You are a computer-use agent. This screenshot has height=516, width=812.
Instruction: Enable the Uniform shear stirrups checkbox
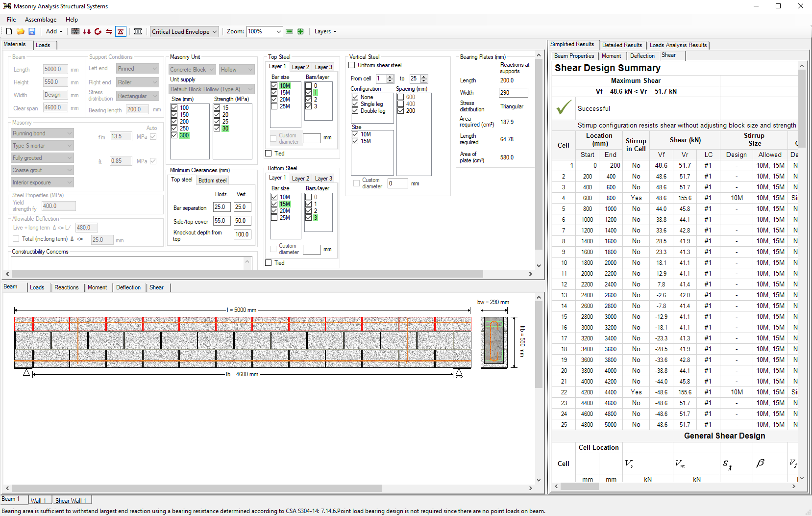352,65
